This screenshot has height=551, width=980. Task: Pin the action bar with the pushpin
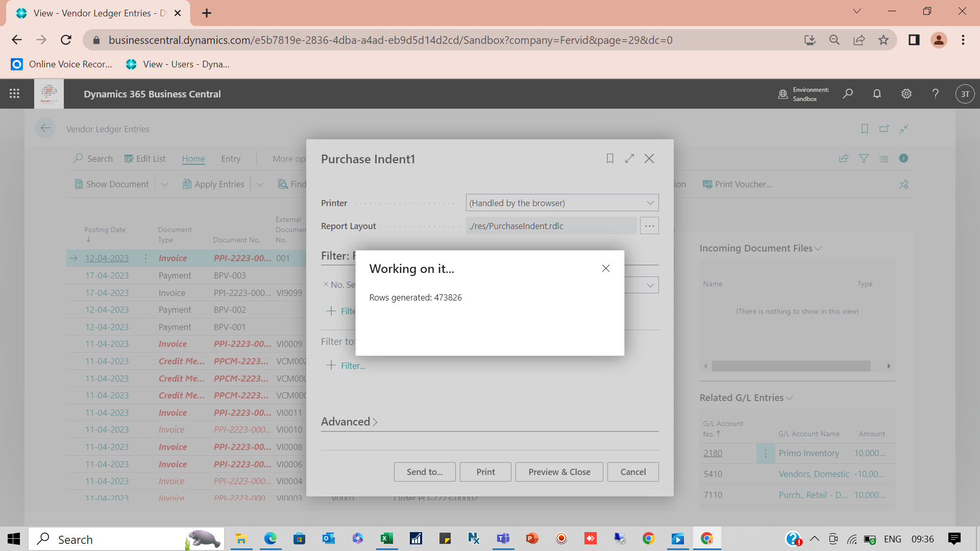pyautogui.click(x=904, y=184)
